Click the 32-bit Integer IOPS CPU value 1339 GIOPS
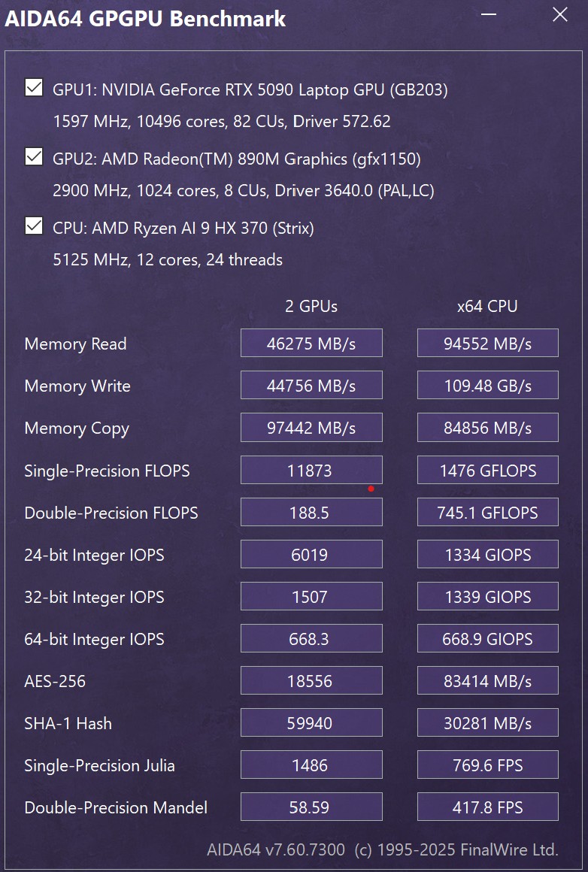This screenshot has width=588, height=872. (488, 597)
